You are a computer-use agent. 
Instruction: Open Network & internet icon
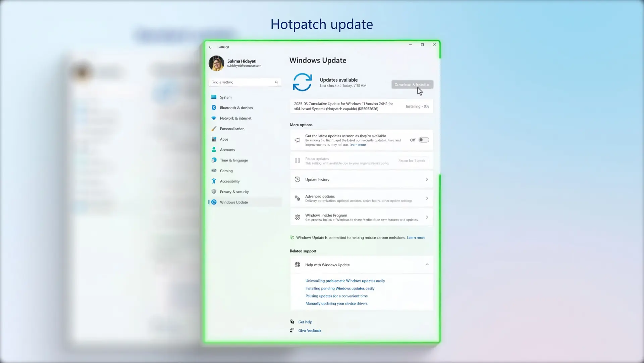click(x=214, y=118)
